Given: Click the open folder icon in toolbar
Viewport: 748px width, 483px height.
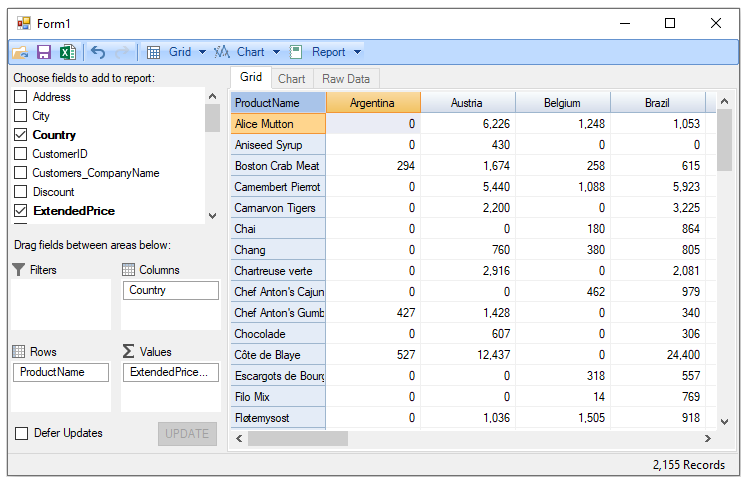Looking at the screenshot, I should 20,52.
